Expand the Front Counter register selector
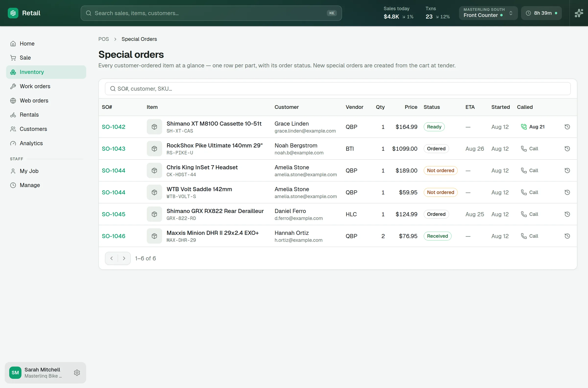 click(488, 13)
